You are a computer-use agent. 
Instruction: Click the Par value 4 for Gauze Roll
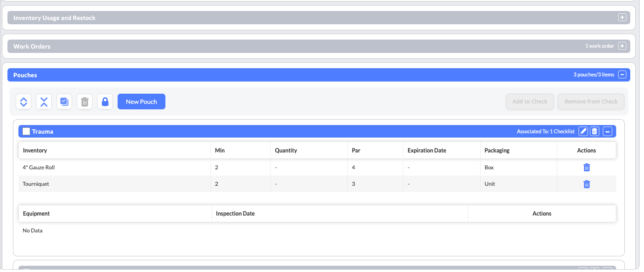pos(354,167)
